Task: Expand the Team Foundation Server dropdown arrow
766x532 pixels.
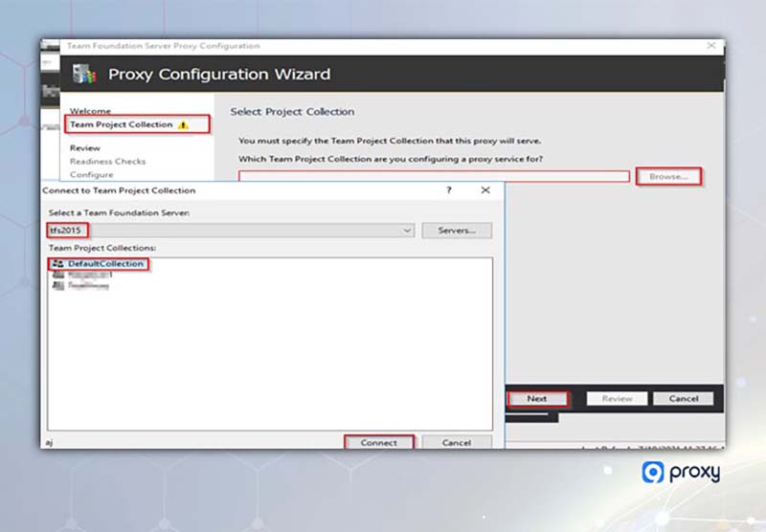Action: pyautogui.click(x=407, y=231)
